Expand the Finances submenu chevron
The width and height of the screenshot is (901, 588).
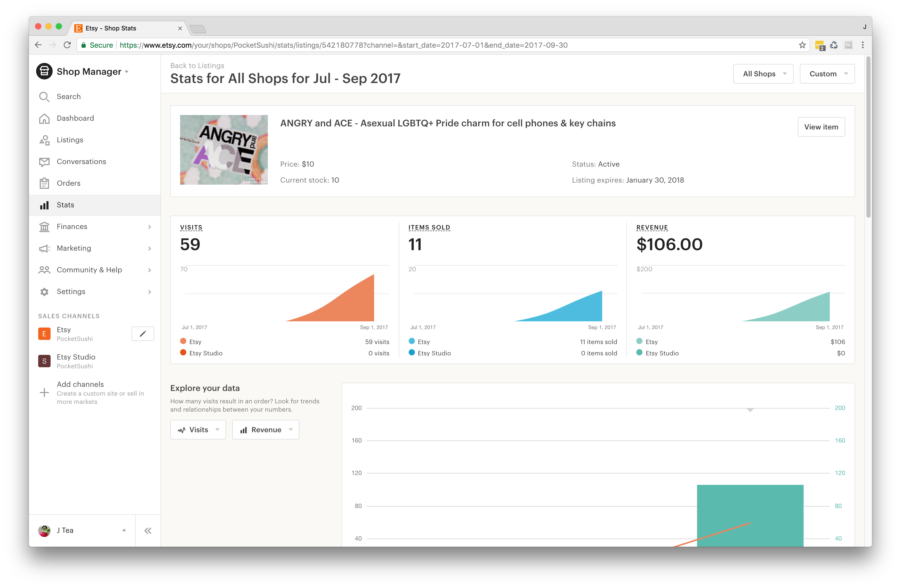click(150, 227)
